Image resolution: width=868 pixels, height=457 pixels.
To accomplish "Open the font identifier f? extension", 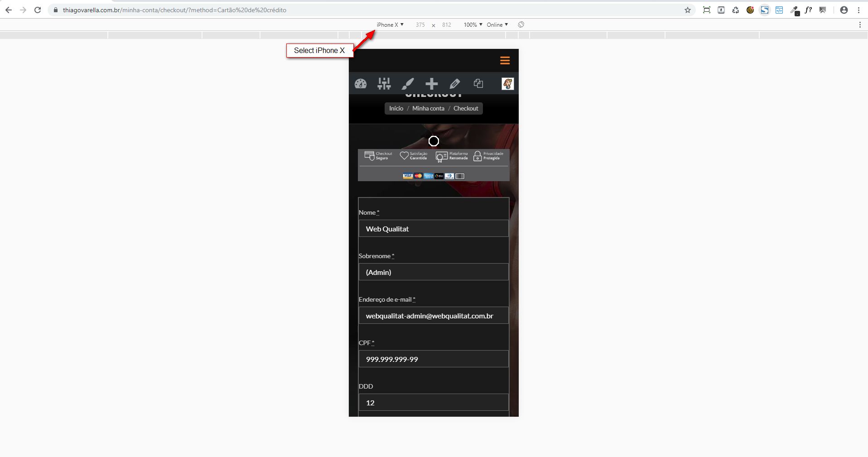I will coord(808,10).
